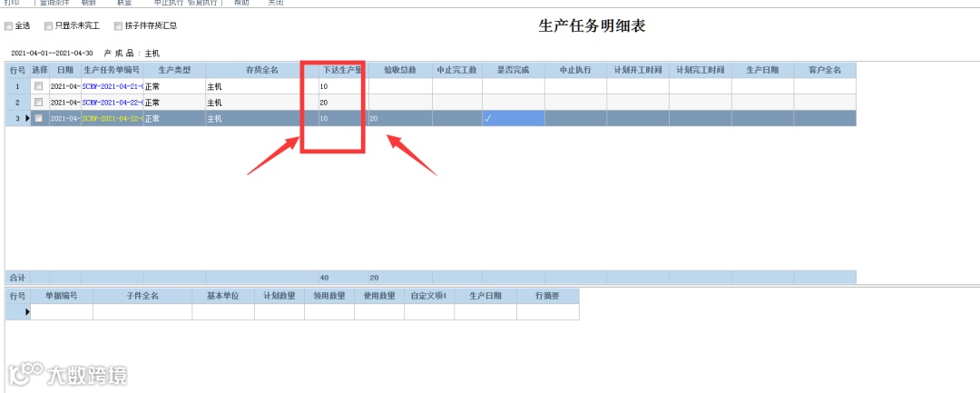Click the 子件全名 header in lower table
Screen dimensions: 980x393
click(142, 296)
